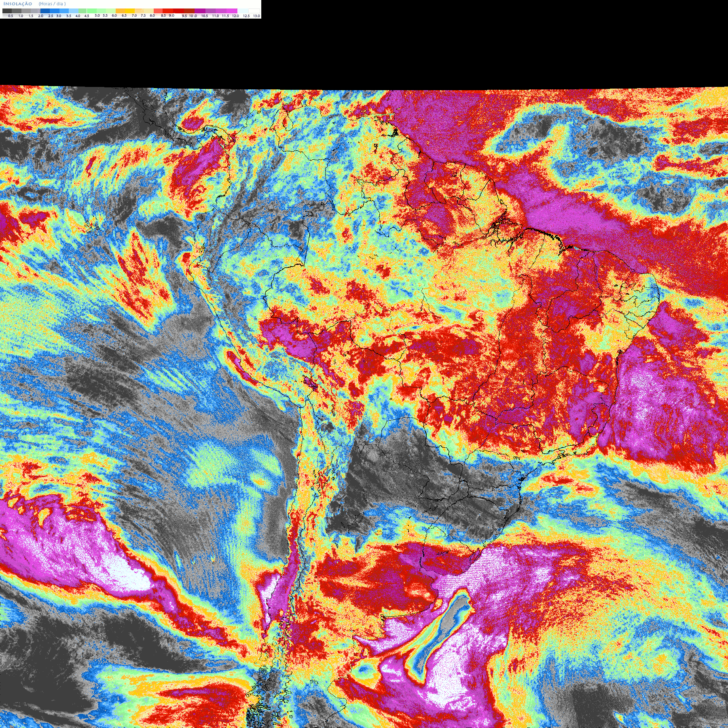The width and height of the screenshot is (728, 728).
Task: Click the '5.5' legend value
Action: click(x=105, y=15)
